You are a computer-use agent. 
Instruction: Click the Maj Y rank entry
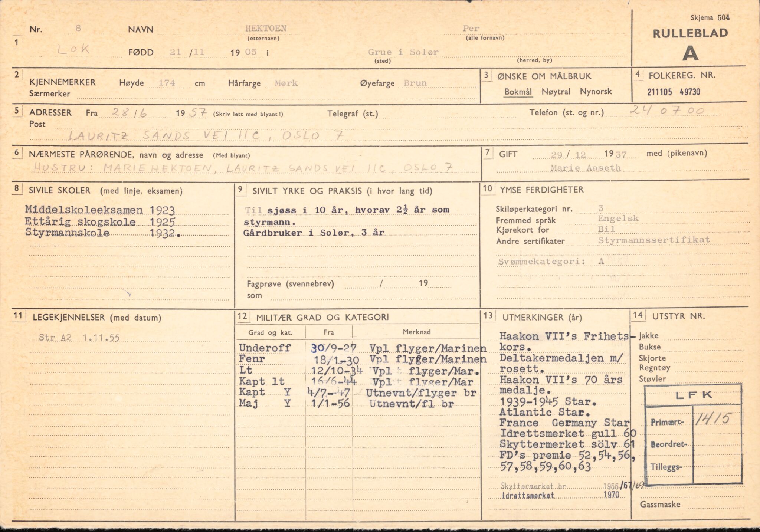coord(265,404)
